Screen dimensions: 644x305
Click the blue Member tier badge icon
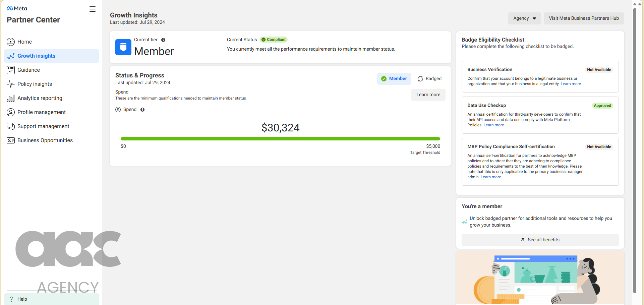click(123, 47)
